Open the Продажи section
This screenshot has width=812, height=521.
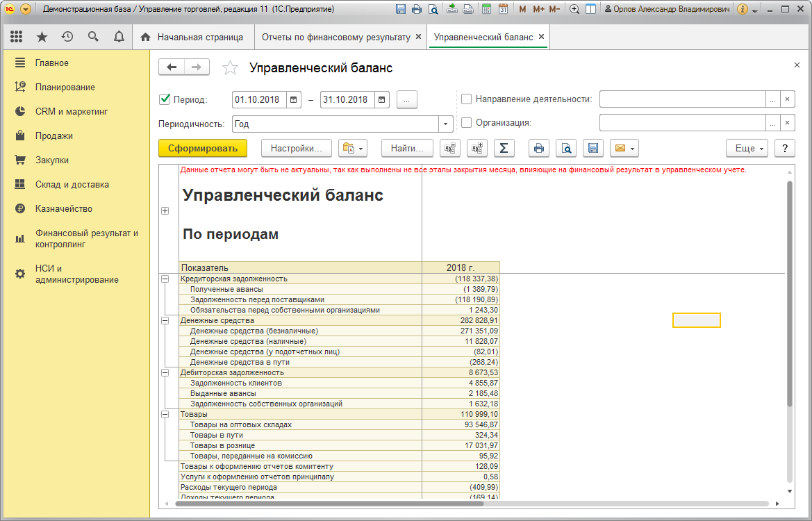click(54, 135)
